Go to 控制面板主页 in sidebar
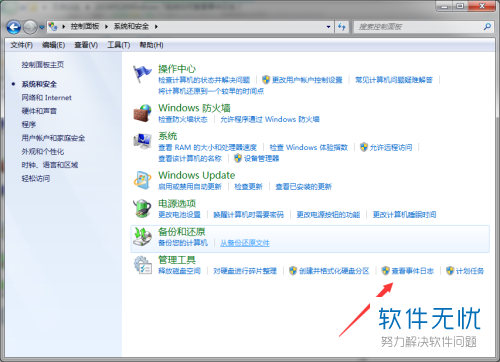 pyautogui.click(x=43, y=65)
